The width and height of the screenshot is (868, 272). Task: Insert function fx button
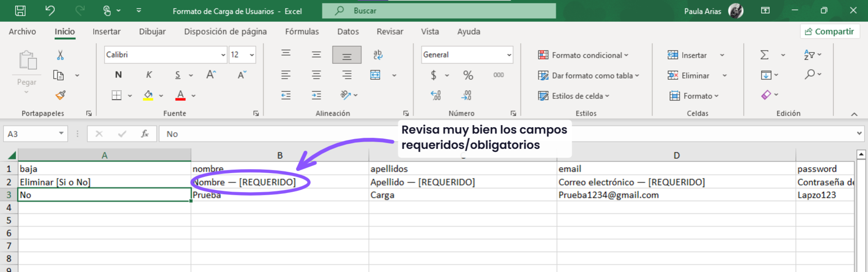coord(145,134)
